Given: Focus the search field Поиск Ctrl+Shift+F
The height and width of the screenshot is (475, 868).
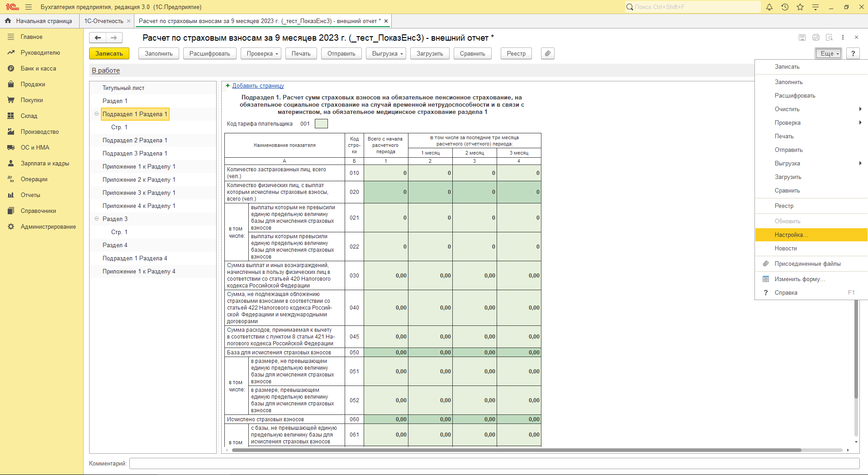Looking at the screenshot, I should click(x=693, y=7).
